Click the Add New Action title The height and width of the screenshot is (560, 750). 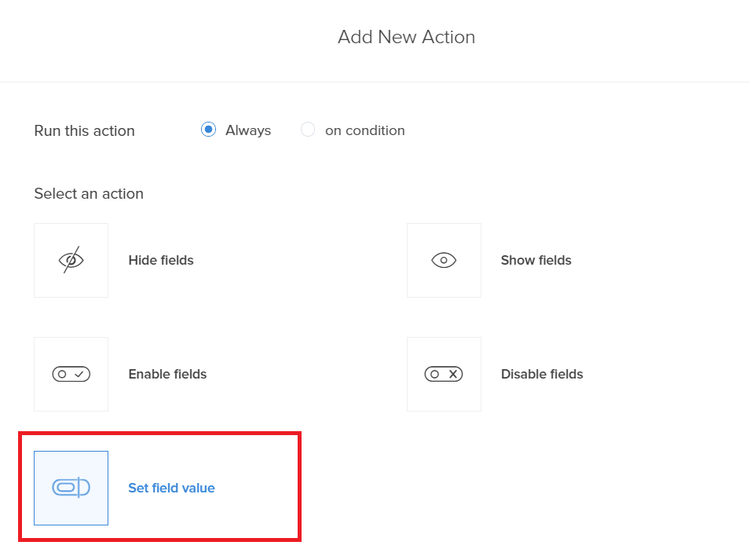pyautogui.click(x=406, y=37)
